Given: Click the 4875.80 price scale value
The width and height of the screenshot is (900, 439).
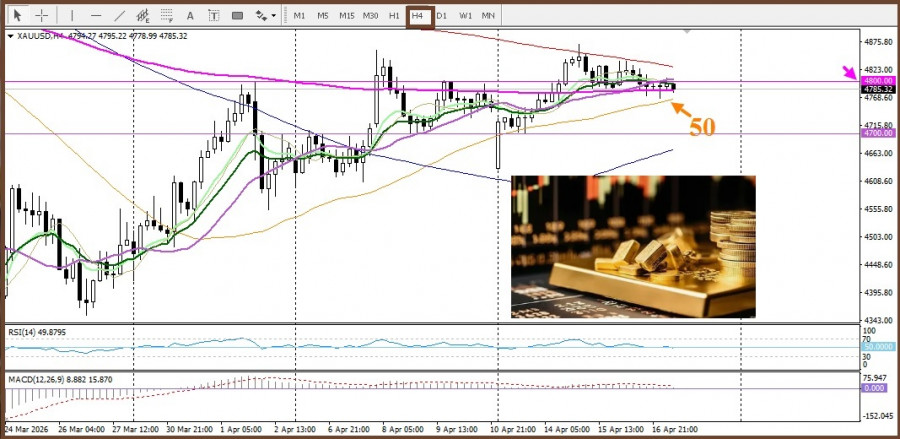Looking at the screenshot, I should coord(878,42).
